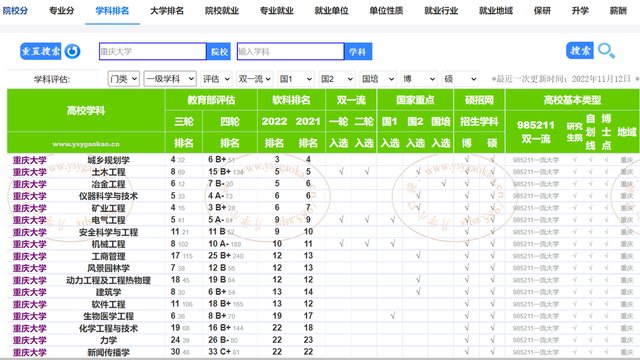Click the 重置搜索 reset button
This screenshot has width=640, height=360.
[40, 51]
